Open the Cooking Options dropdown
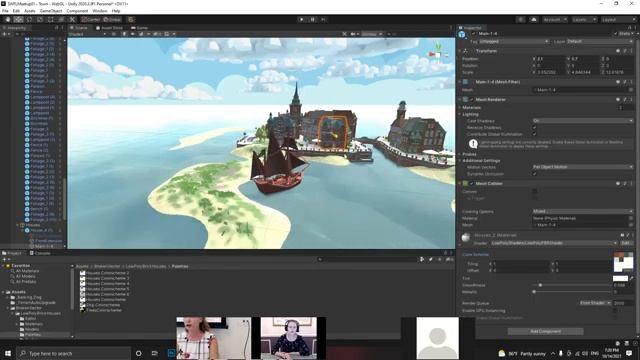 coord(583,211)
